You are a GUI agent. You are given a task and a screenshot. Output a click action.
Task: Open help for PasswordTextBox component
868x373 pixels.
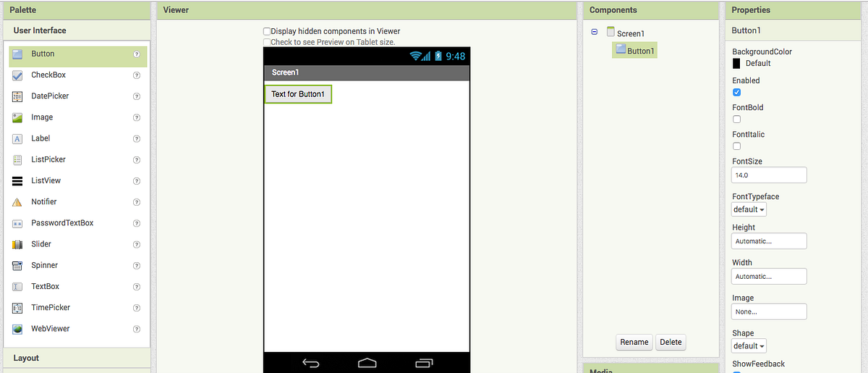coord(137,223)
